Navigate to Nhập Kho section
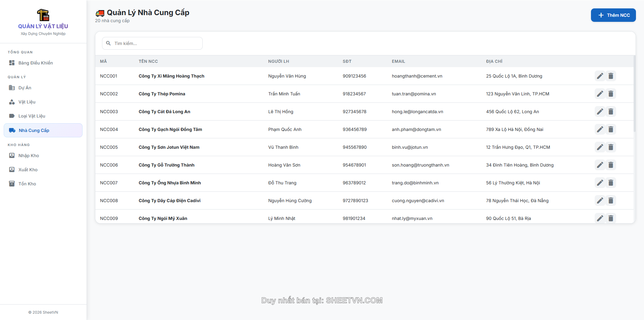 pyautogui.click(x=29, y=155)
